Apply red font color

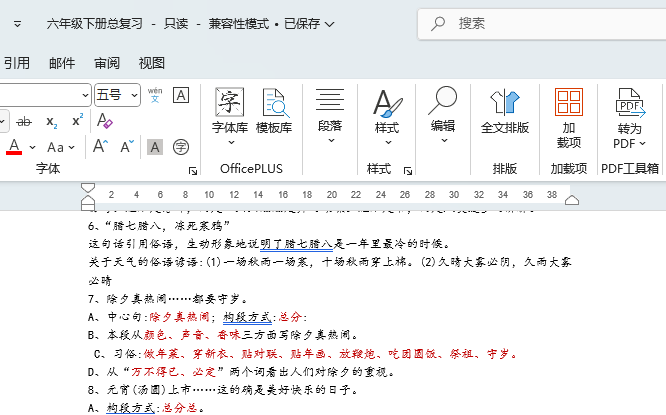coord(14,147)
